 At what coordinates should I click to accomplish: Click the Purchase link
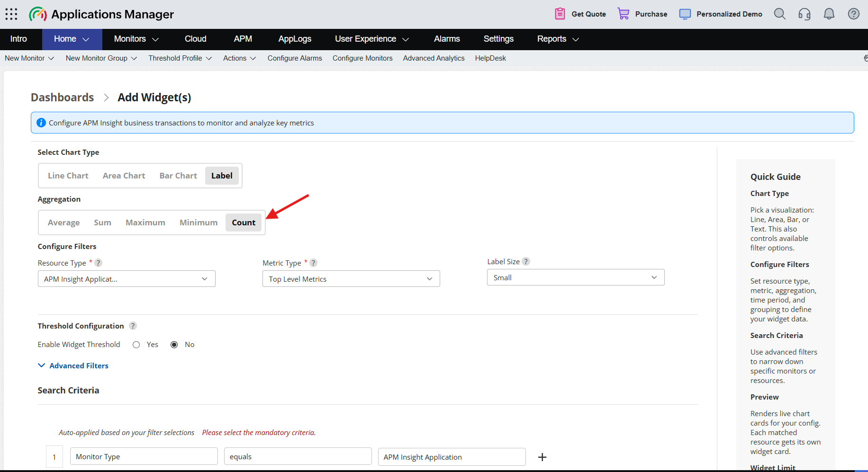pyautogui.click(x=651, y=14)
